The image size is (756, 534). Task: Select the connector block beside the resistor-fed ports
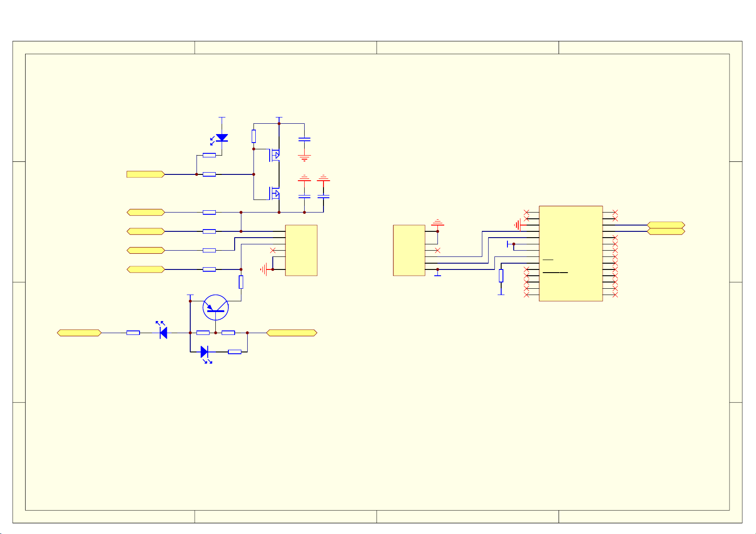coord(301,250)
